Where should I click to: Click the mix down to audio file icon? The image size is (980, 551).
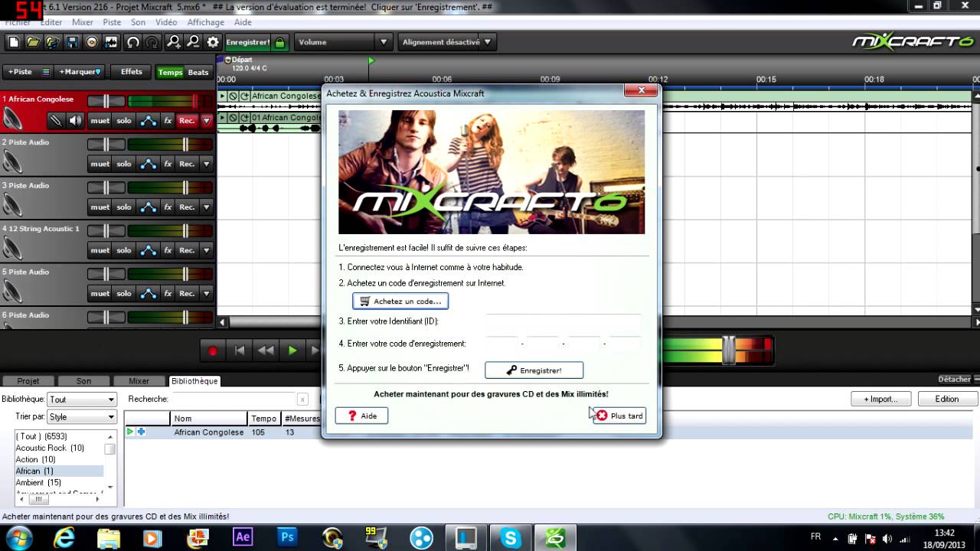pos(112,42)
